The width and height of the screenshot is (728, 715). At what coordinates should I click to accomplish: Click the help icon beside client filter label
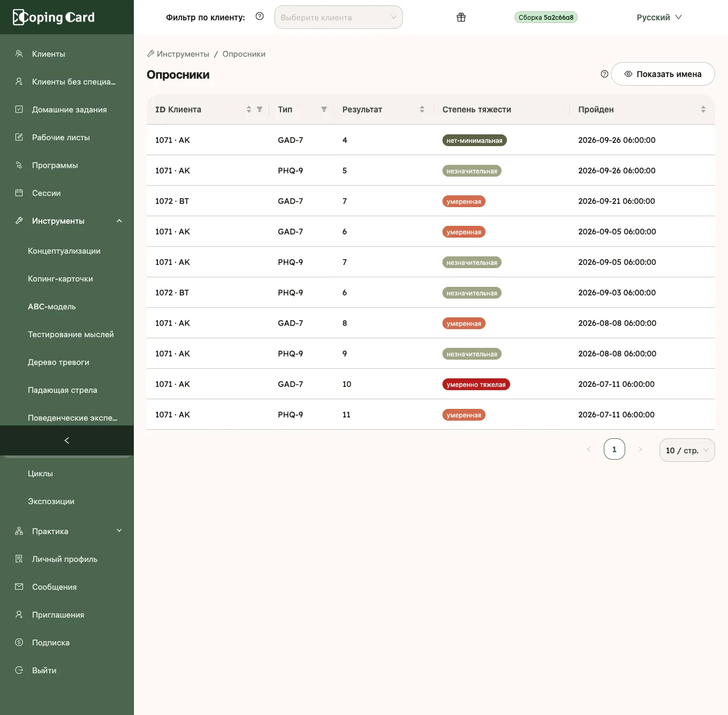coord(260,17)
